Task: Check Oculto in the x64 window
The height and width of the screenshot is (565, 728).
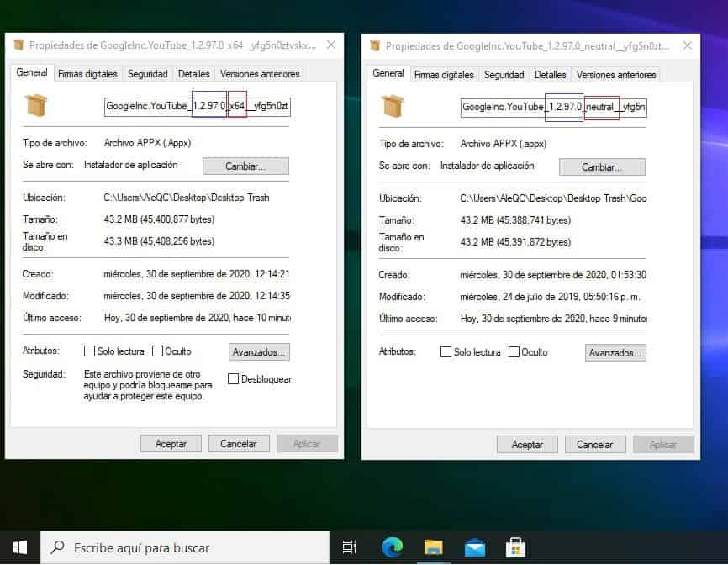Action: click(157, 351)
